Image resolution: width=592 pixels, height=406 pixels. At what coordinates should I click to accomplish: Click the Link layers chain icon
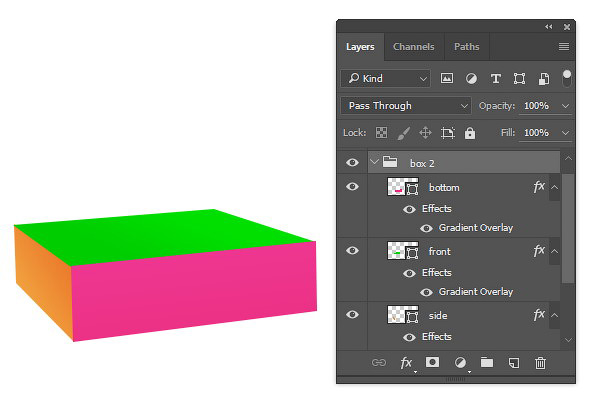click(x=379, y=363)
